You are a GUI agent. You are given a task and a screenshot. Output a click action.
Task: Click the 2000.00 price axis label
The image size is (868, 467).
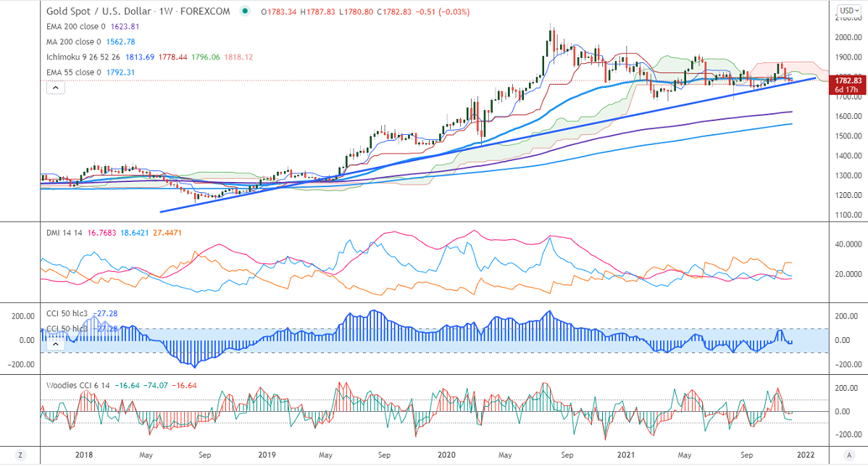[x=848, y=38]
